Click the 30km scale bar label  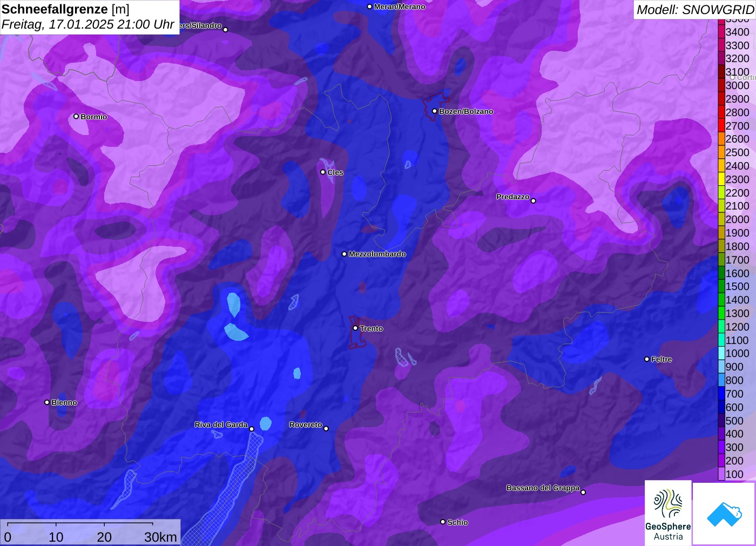pos(160,537)
